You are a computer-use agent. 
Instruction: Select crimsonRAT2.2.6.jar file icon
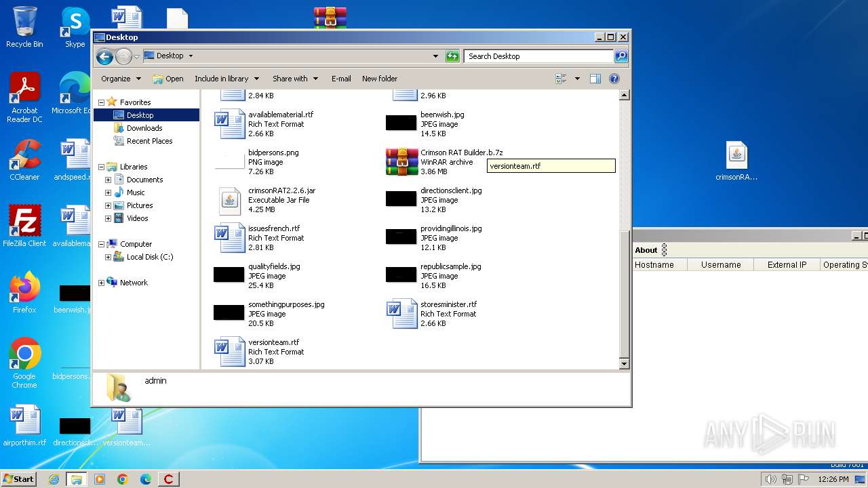pyautogui.click(x=230, y=201)
